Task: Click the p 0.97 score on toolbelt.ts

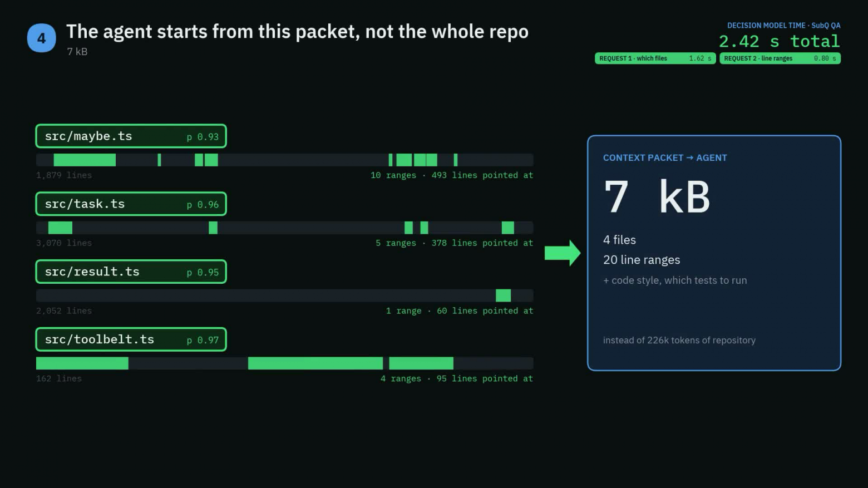Action: tap(203, 340)
